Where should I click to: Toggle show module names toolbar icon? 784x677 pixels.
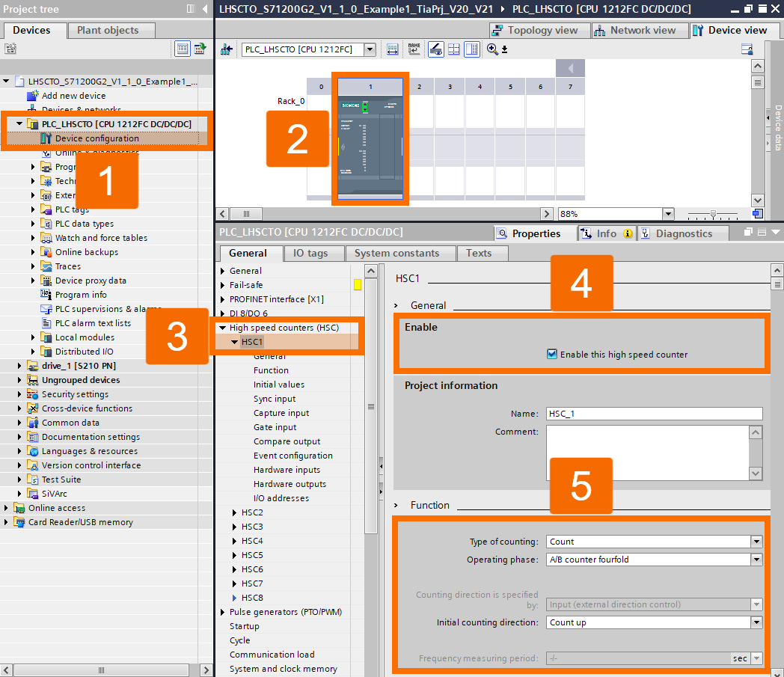(x=414, y=49)
